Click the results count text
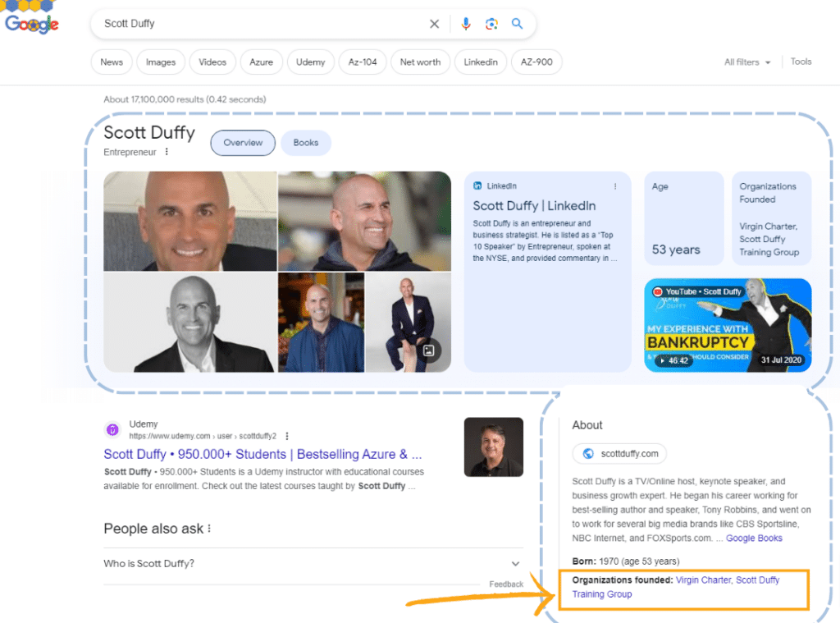Image resolution: width=840 pixels, height=623 pixels. click(x=185, y=99)
